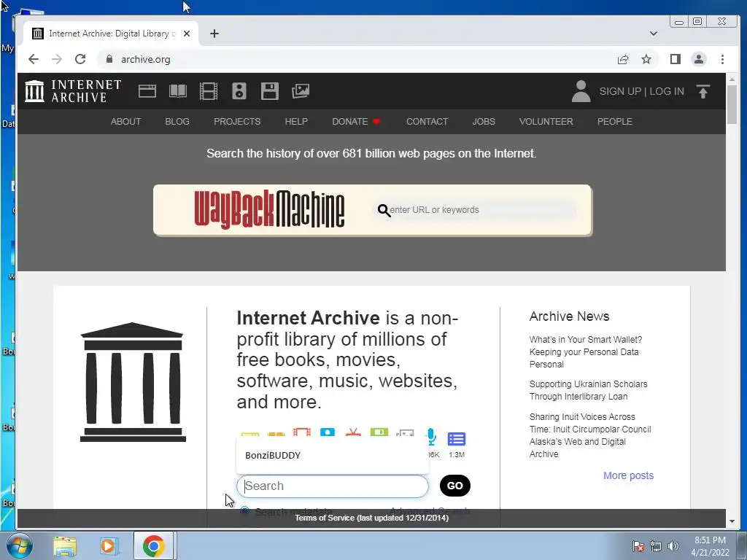The width and height of the screenshot is (747, 560).
Task: View site security lock info
Action: tap(109, 59)
